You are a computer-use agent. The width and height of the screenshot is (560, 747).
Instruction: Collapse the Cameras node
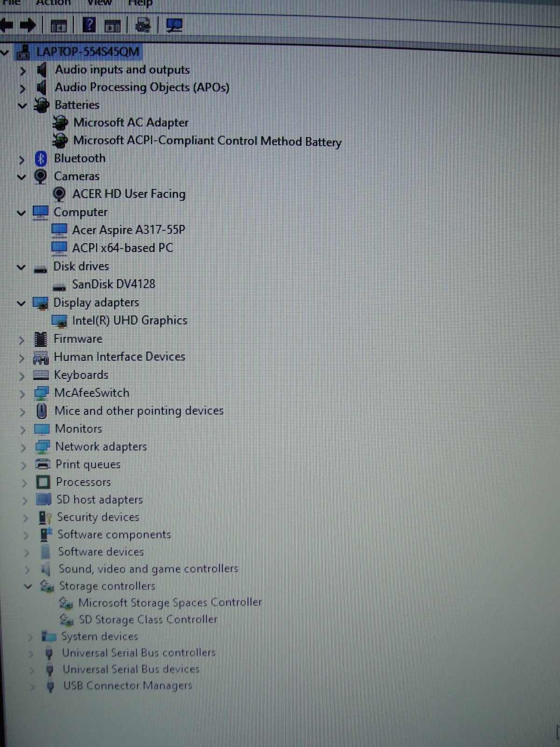pyautogui.click(x=21, y=177)
